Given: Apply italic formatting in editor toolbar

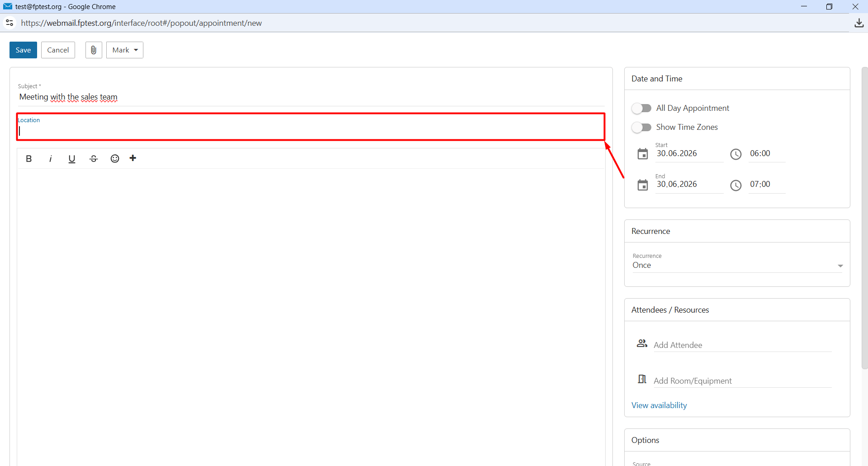Looking at the screenshot, I should [50, 159].
